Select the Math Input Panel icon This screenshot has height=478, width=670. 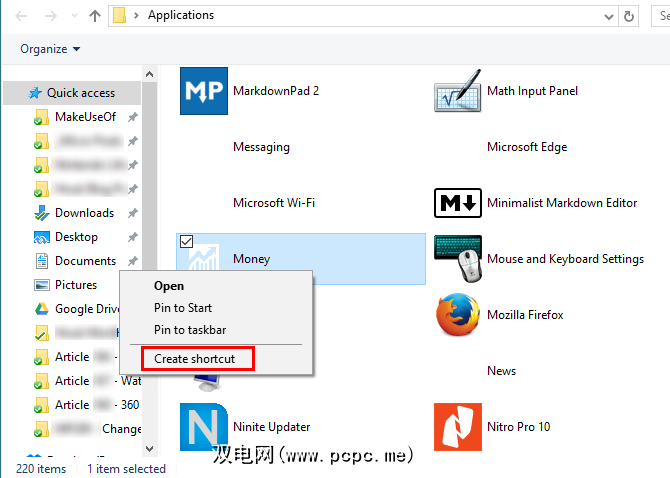coord(458,91)
